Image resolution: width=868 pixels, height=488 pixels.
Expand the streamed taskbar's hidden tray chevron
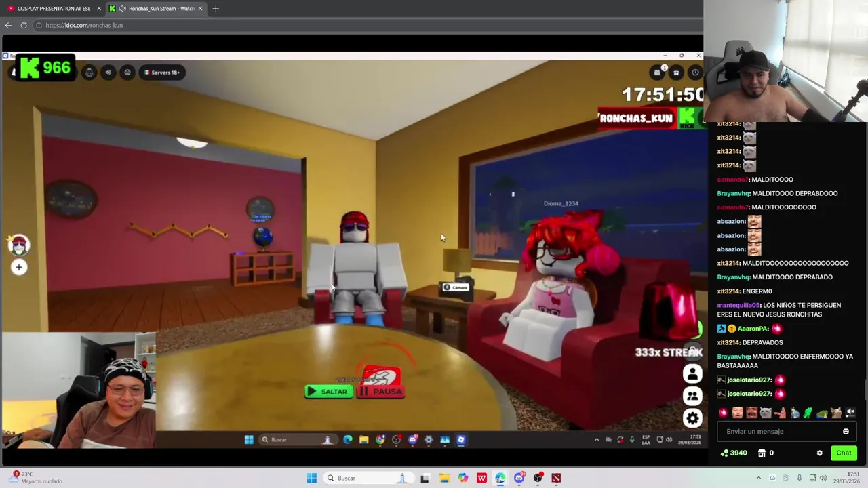coord(597,439)
